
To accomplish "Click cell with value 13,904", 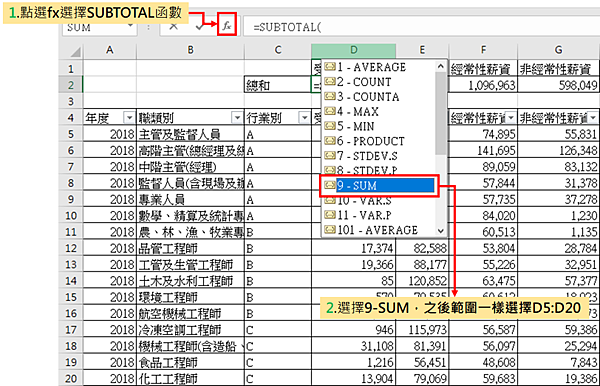I will tap(354, 379).
